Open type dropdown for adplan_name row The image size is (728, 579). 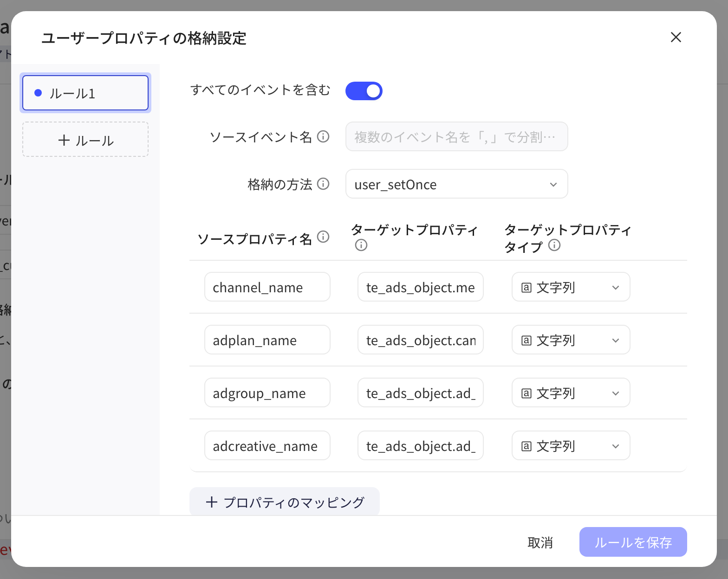tap(571, 340)
